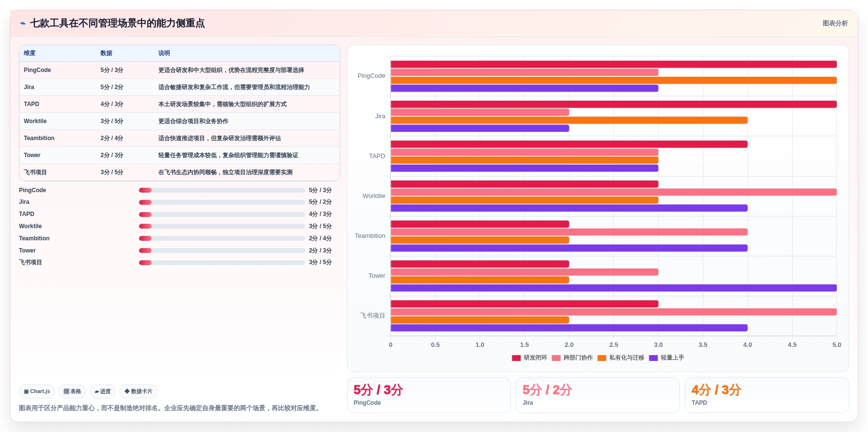
Task: Click the 飞书项目 progress bar
Action: [222, 263]
